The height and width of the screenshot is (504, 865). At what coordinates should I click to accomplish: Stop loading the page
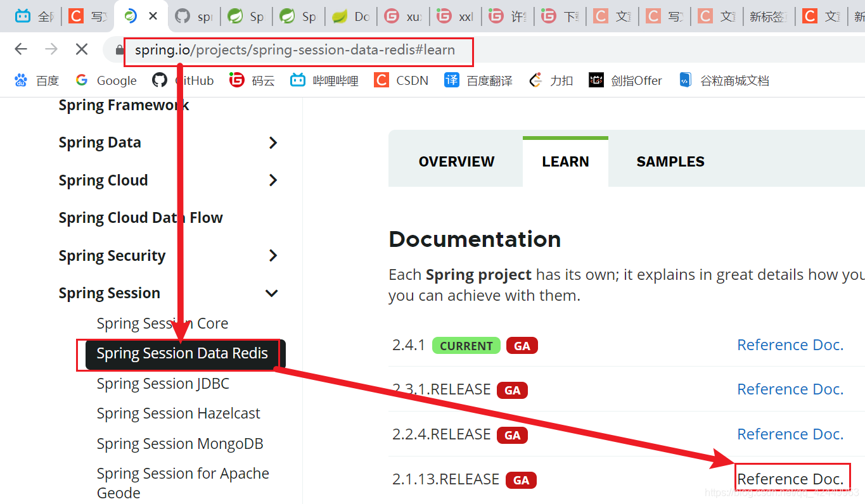coord(82,49)
